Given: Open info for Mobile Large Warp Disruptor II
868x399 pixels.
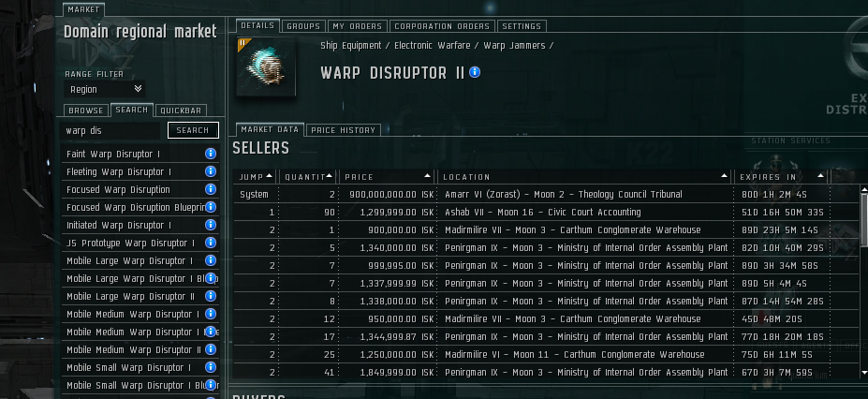Looking at the screenshot, I should tap(211, 296).
